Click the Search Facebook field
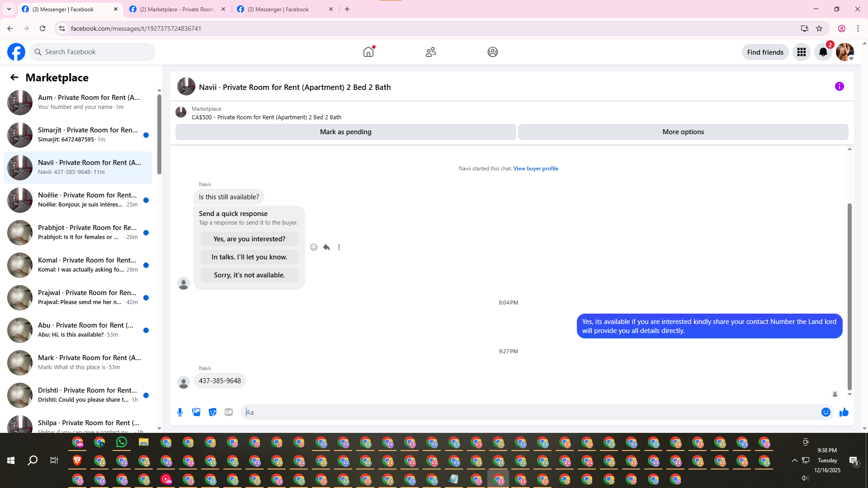868x488 pixels. point(92,52)
